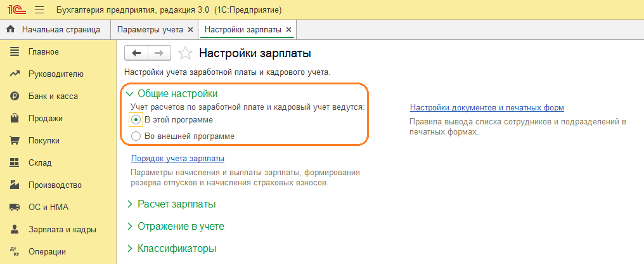
Task: Open Настройки документов и печатных форм link
Action: click(x=487, y=108)
